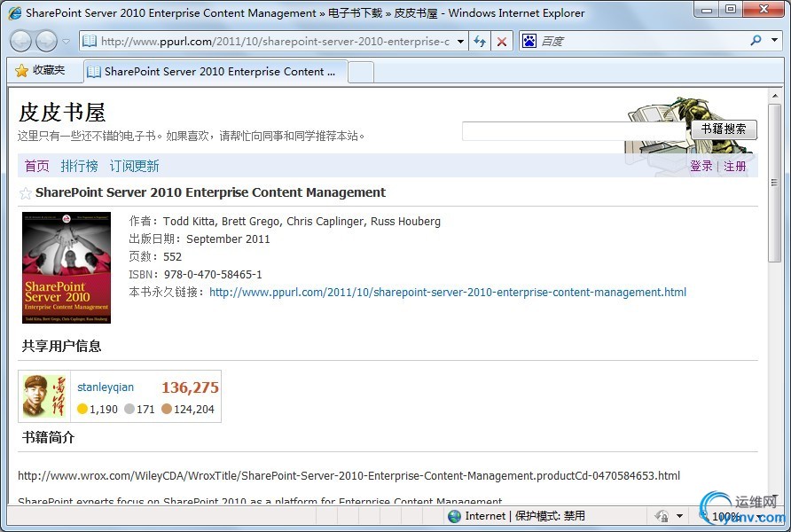
Task: Click the page icon in the address bar
Action: click(x=90, y=41)
